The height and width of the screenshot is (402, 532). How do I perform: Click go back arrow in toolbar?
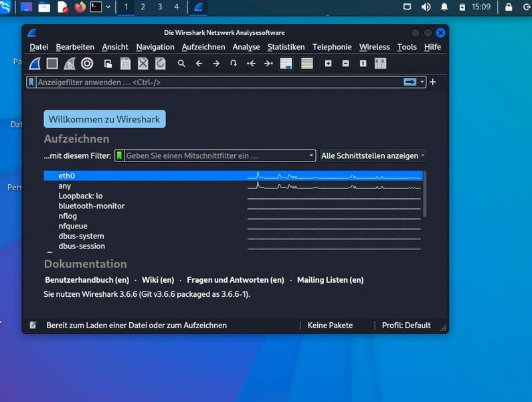click(199, 64)
